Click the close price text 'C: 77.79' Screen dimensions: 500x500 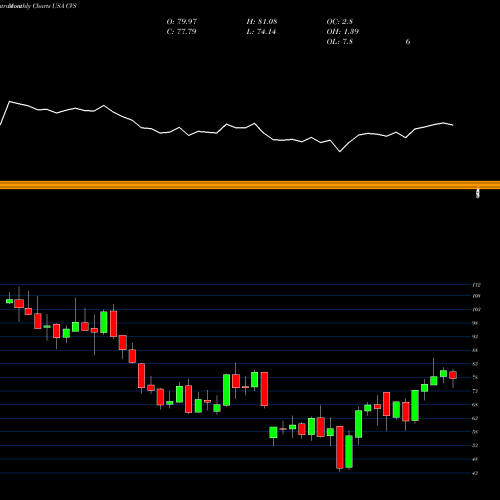pyautogui.click(x=181, y=32)
